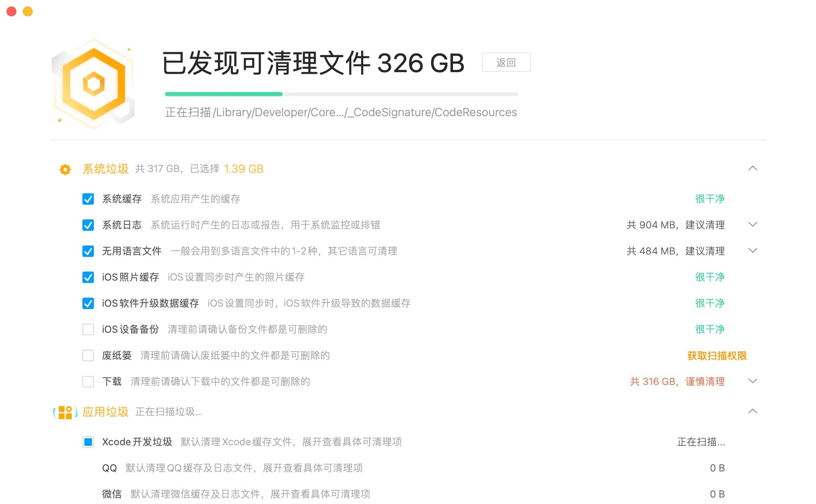Click 获取扫描权限 for Trash access
Screen dimensions: 816x504
(x=717, y=356)
